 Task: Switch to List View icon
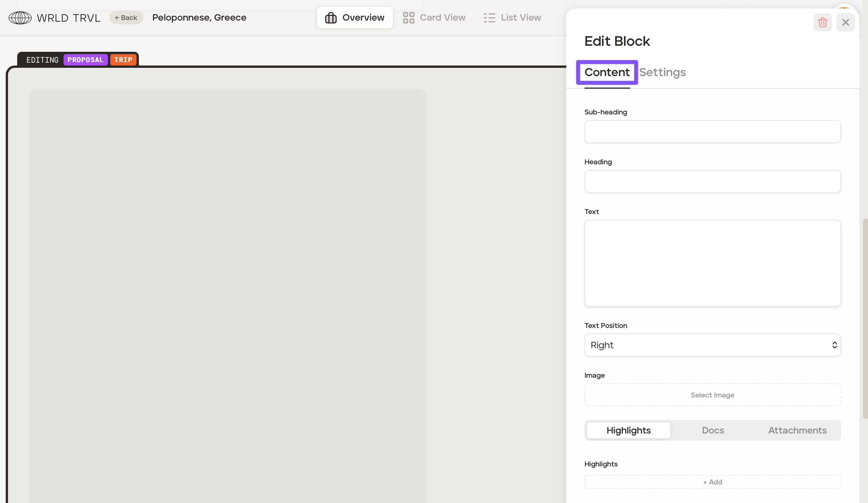click(489, 17)
